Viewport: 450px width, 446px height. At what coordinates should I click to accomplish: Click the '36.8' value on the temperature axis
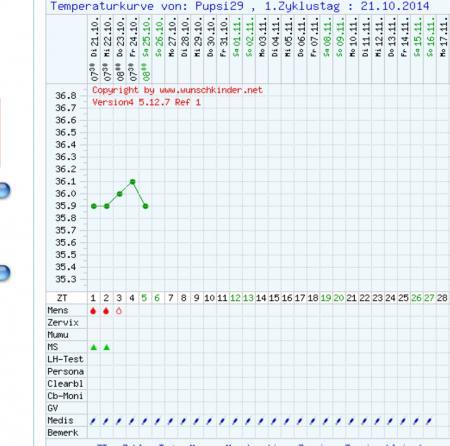point(66,96)
